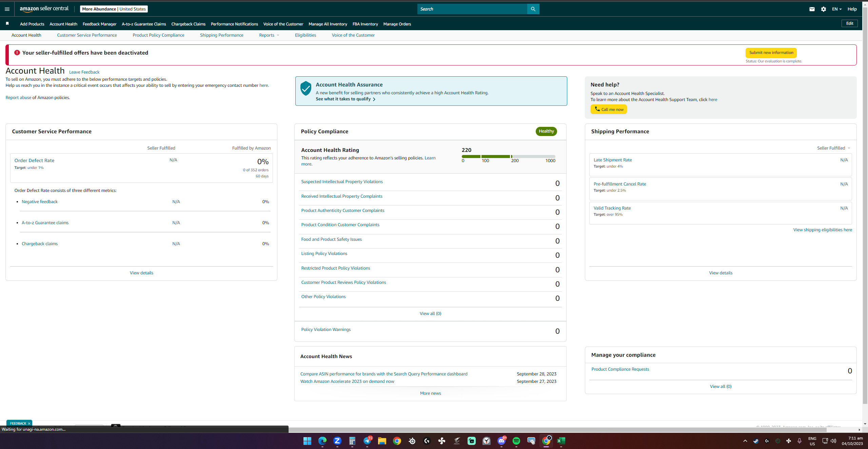Click the Edit favorites button
Image resolution: width=868 pixels, height=449 pixels.
849,23
